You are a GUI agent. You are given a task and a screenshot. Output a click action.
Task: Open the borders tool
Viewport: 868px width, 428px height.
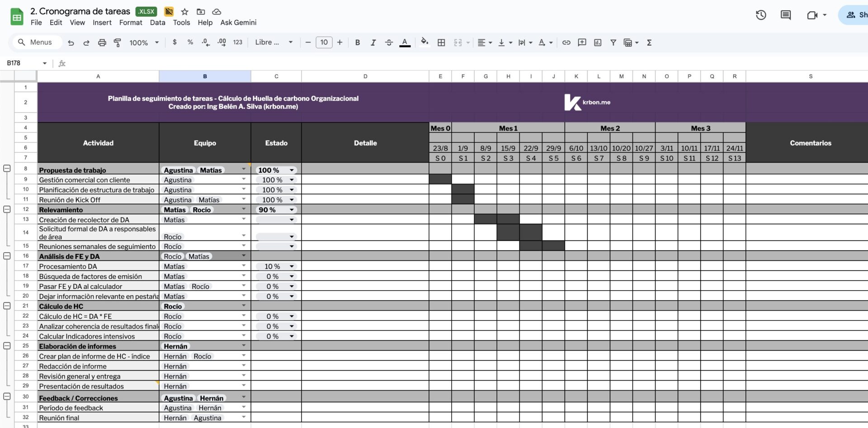tap(441, 42)
